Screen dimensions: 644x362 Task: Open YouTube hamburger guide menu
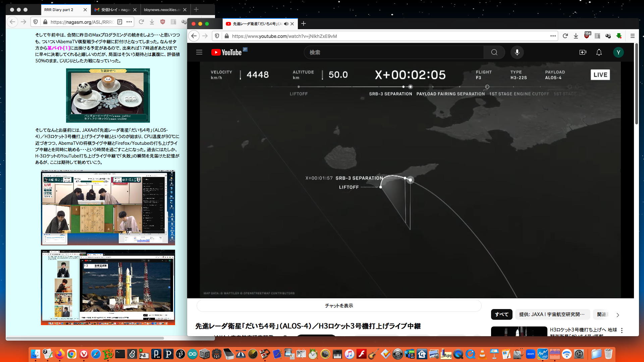click(x=199, y=52)
